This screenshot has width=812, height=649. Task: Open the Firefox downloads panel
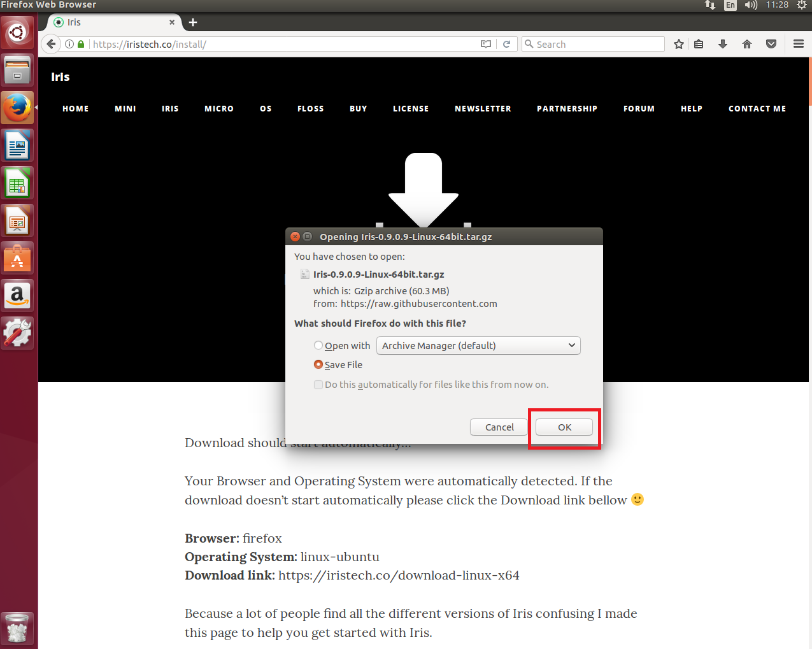coord(723,44)
